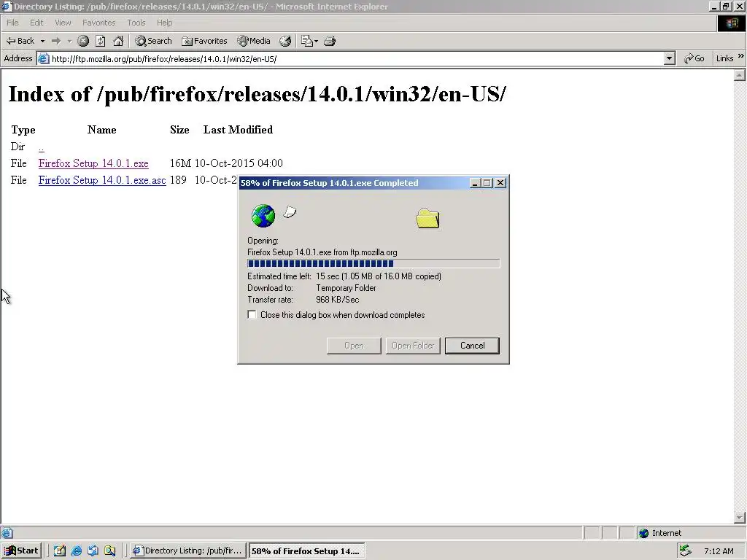Open the Favorites menu in menu bar
The width and height of the screenshot is (747, 560).
tap(98, 23)
